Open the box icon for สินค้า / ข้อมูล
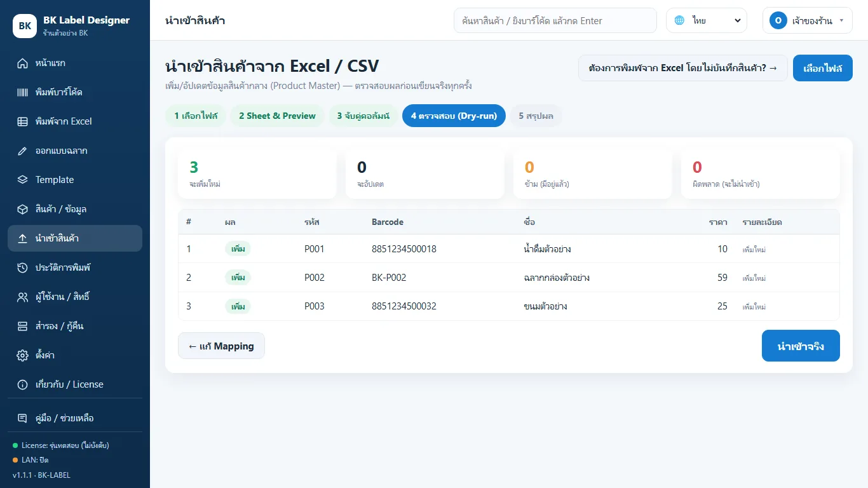 [x=23, y=210]
